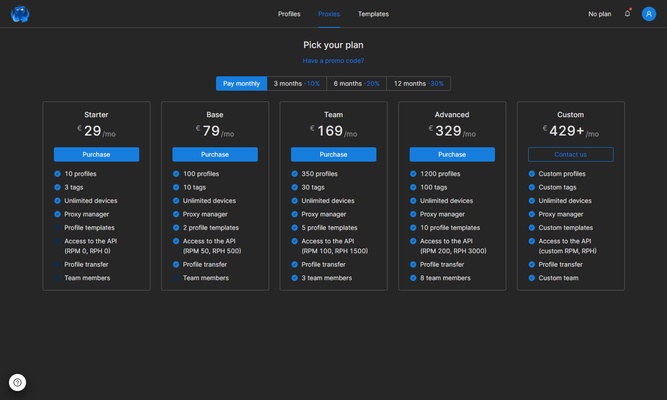667x400 pixels.
Task: Purchase the Starter plan
Action: (96, 154)
